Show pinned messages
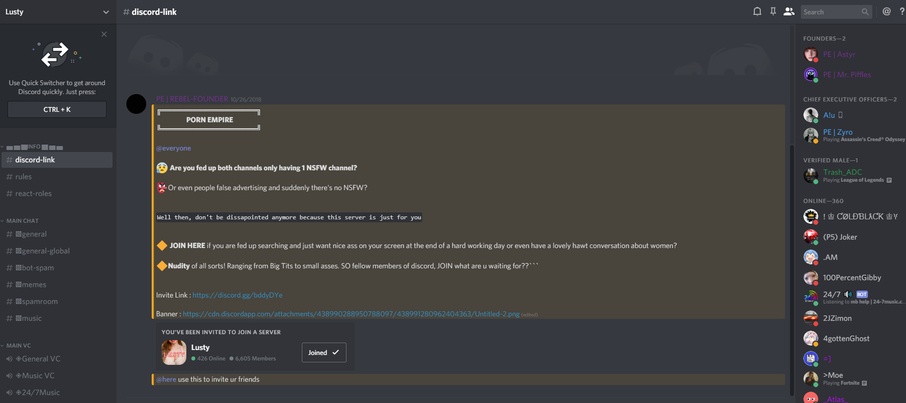Image resolution: width=906 pixels, height=403 pixels. click(773, 12)
